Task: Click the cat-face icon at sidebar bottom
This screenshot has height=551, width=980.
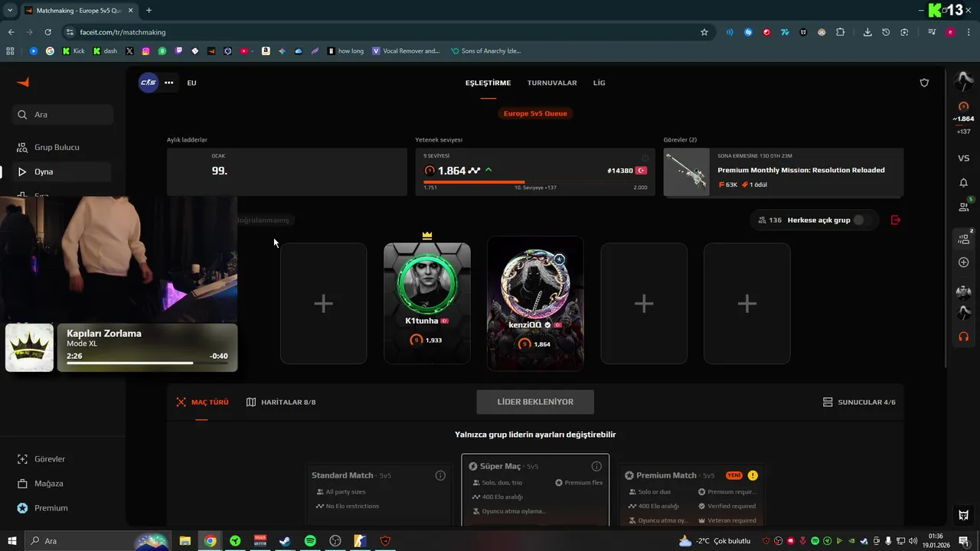Action: (x=964, y=515)
